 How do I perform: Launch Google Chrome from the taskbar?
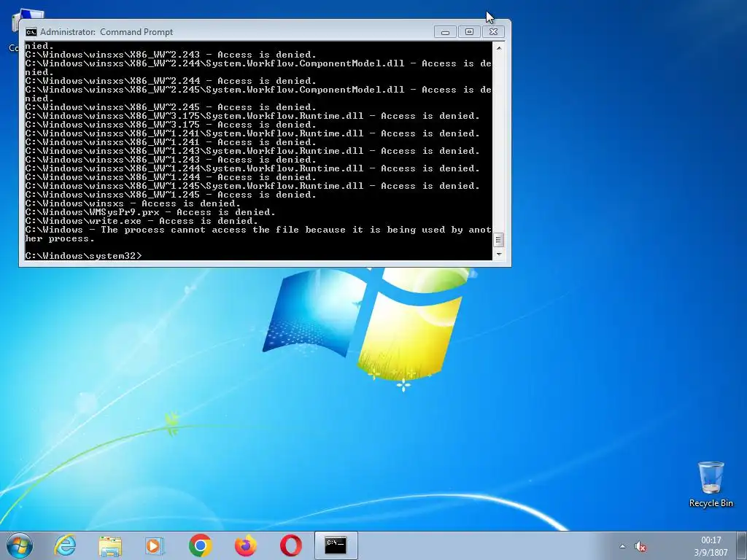click(x=200, y=545)
